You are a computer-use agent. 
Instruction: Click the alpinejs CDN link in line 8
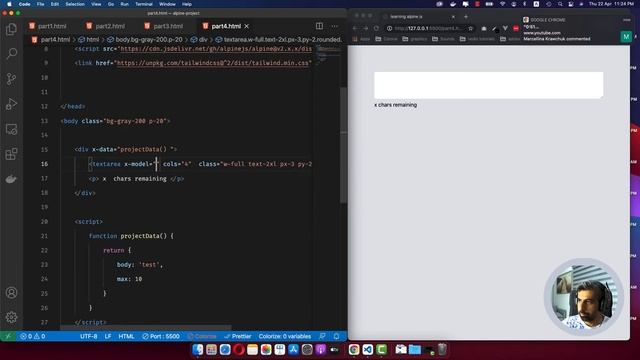pos(216,49)
